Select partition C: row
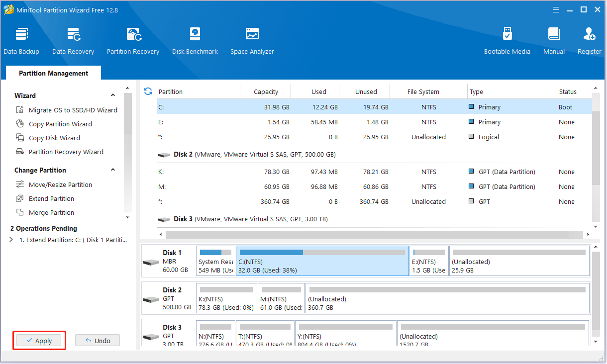Viewport: 607px width, 364px height. tap(374, 107)
